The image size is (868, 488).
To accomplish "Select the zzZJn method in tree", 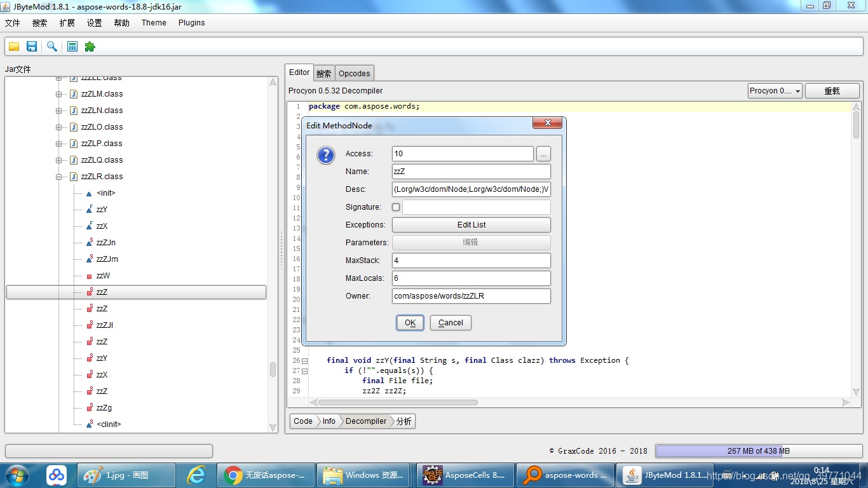I will click(x=105, y=243).
